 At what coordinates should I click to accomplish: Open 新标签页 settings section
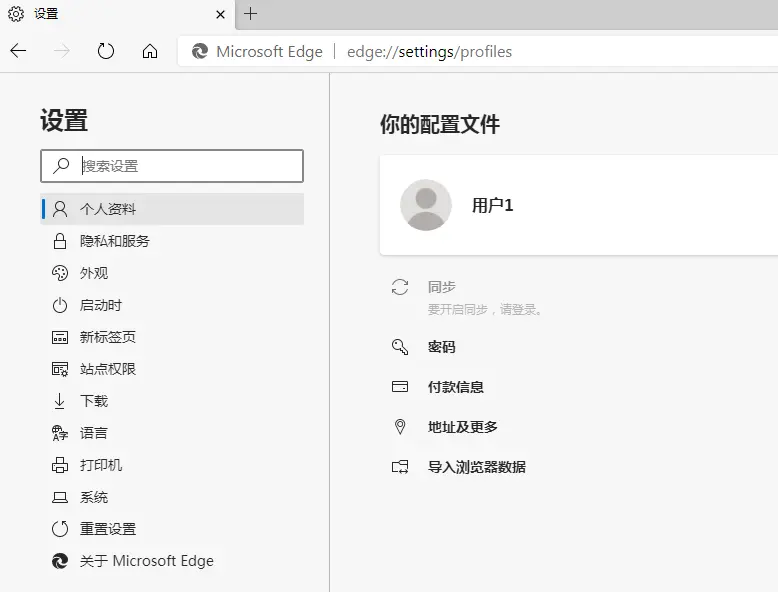(172, 337)
